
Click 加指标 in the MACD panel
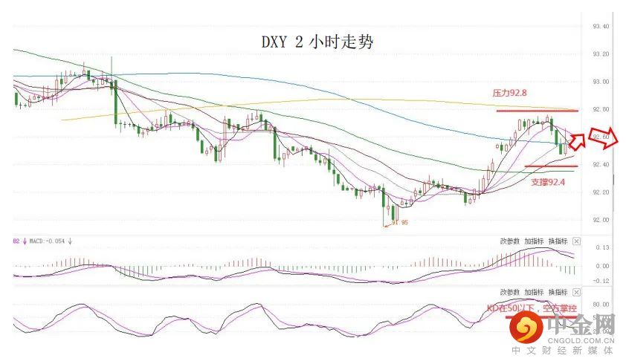pos(534,242)
